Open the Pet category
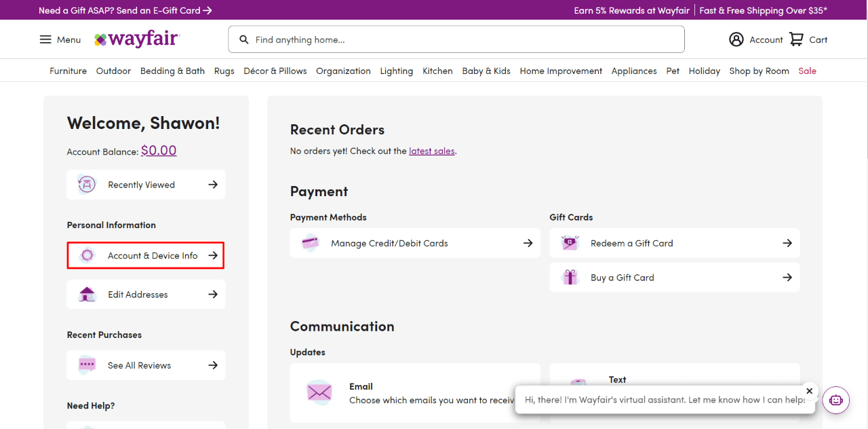This screenshot has width=868, height=429. 673,71
